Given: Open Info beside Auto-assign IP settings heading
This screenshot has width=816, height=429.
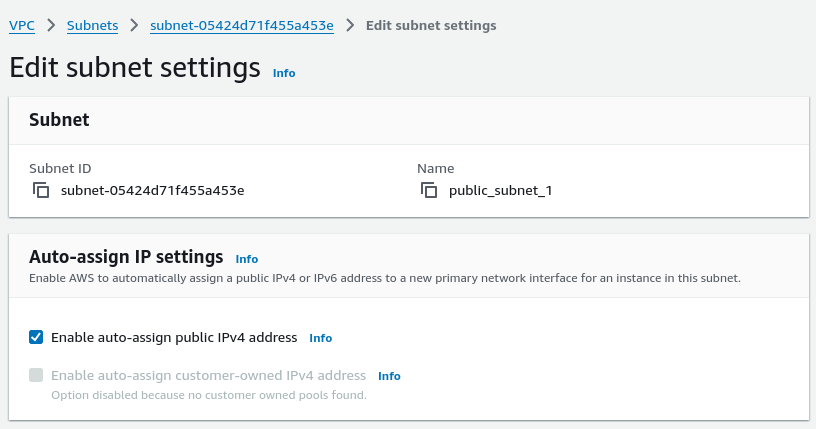Looking at the screenshot, I should coord(247,259).
